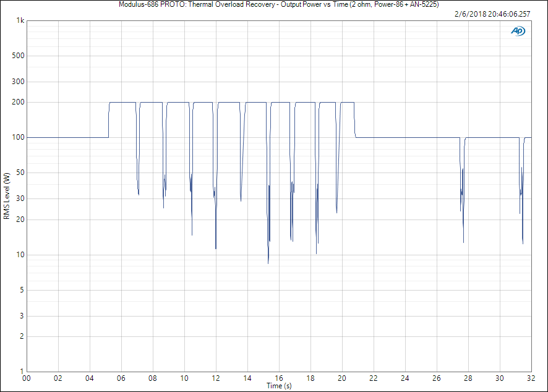Viewport: 548px width, 392px height.
Task: Click the '00' time axis tick label
Action: 27,378
